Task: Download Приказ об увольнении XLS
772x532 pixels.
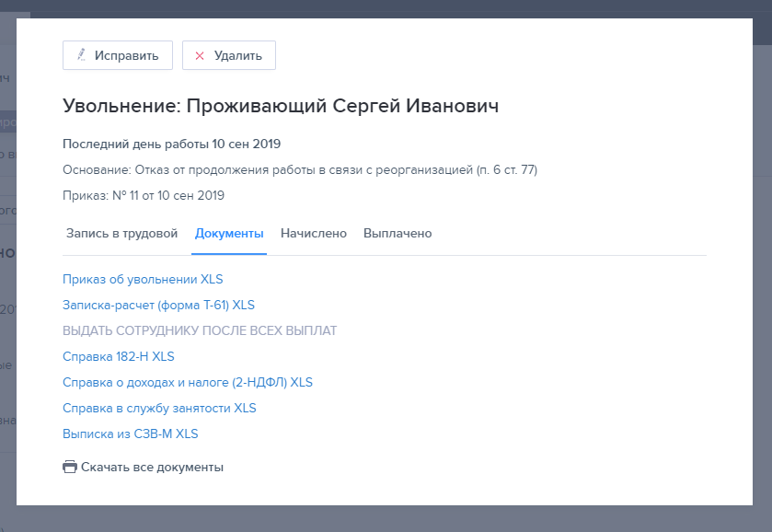Action: [x=143, y=279]
